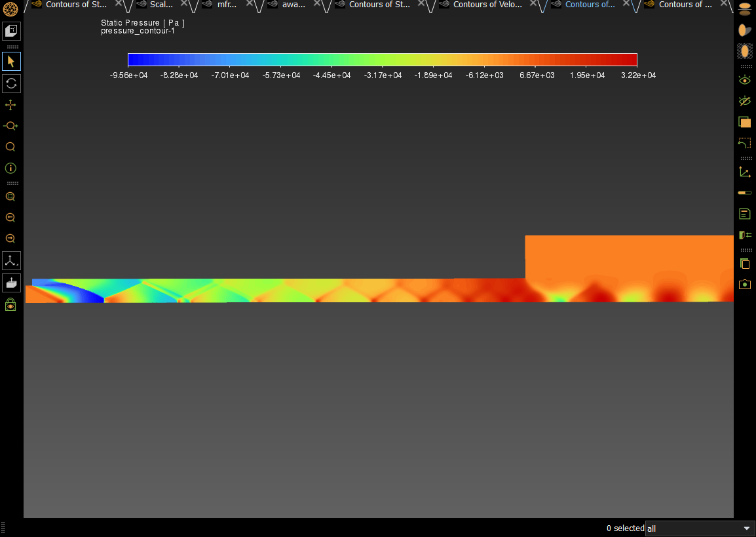Viewport: 756px width, 537px height.
Task: Activate the zoom magnifier tool
Action: pos(10,147)
